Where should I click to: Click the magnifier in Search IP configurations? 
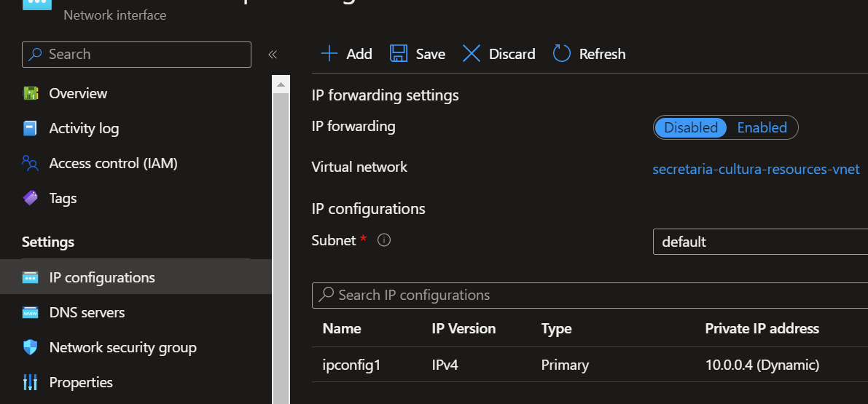(x=326, y=295)
